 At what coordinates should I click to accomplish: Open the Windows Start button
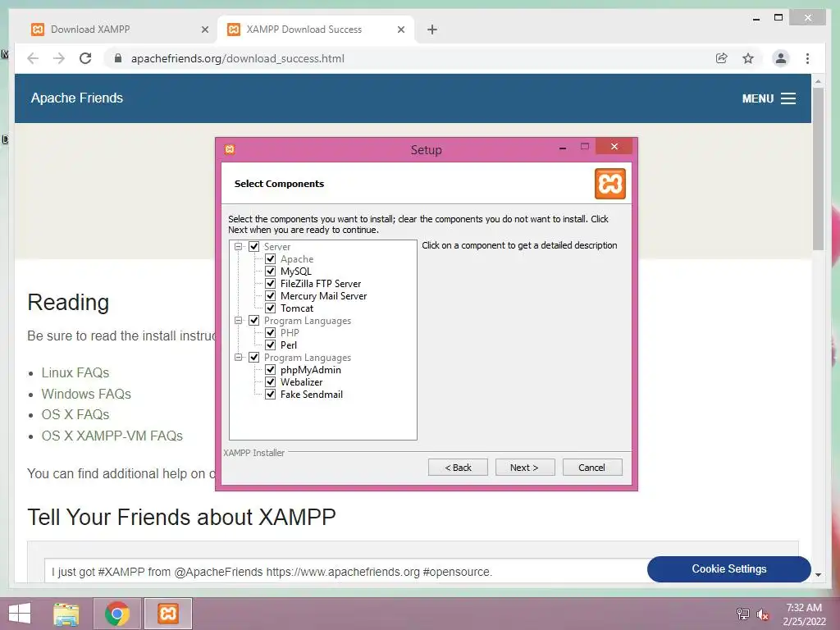pyautogui.click(x=20, y=614)
